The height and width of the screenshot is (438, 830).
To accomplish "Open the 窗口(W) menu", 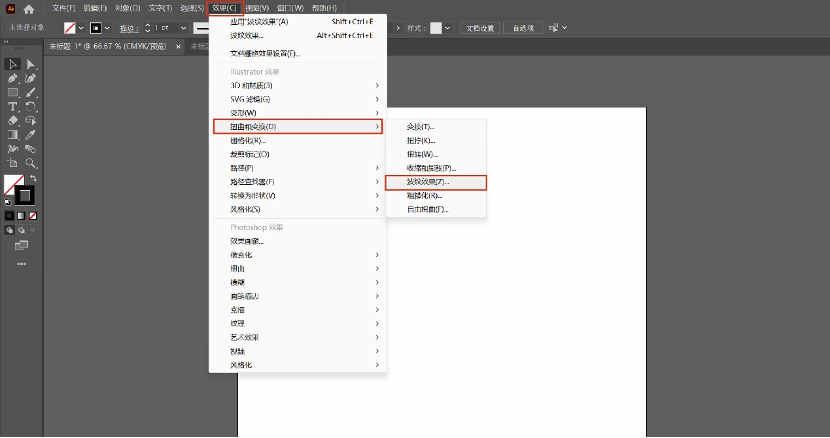I will pyautogui.click(x=290, y=8).
